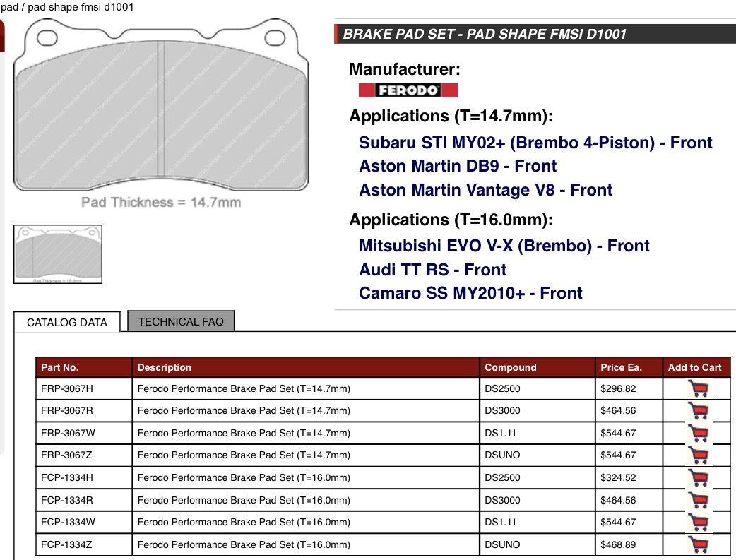Viewport: 736px width, 560px height.
Task: Click the 'Brake Pad Set - Pad Shape FMSI D1001' heading
Action: pyautogui.click(x=485, y=35)
